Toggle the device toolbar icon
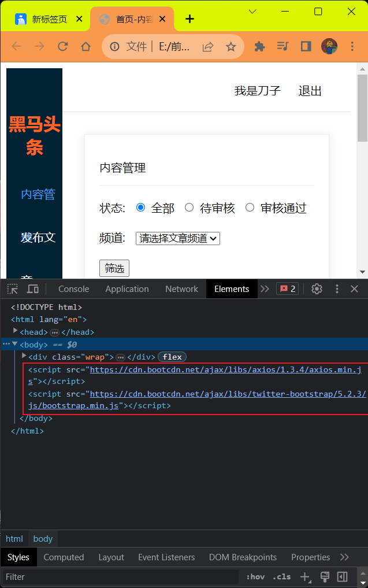The height and width of the screenshot is (588, 368). pyautogui.click(x=33, y=289)
